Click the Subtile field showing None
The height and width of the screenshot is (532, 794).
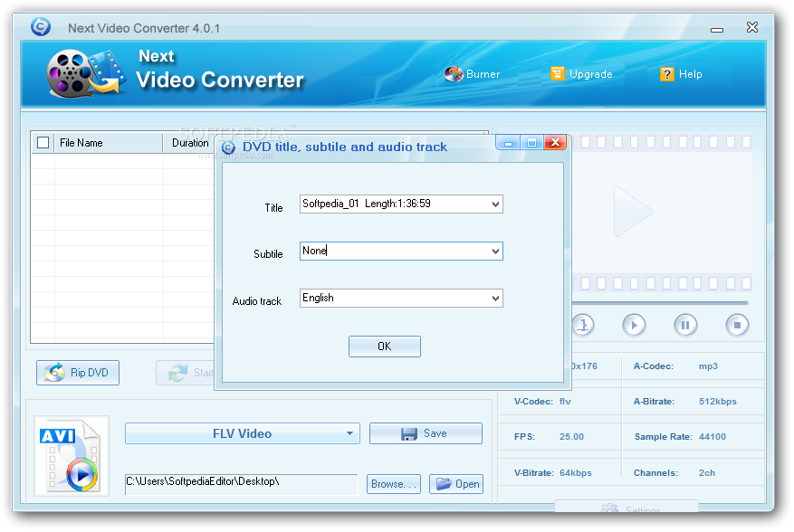pos(401,251)
